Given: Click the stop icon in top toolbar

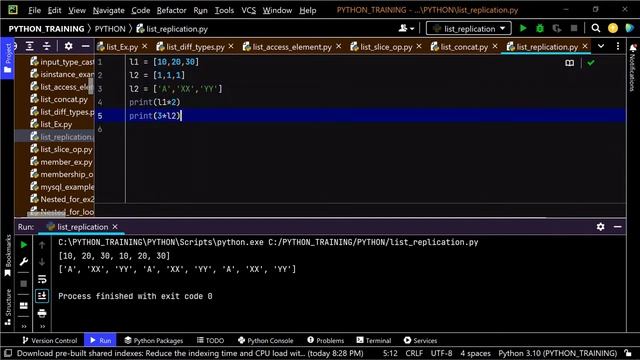Looking at the screenshot, I should [x=574, y=28].
